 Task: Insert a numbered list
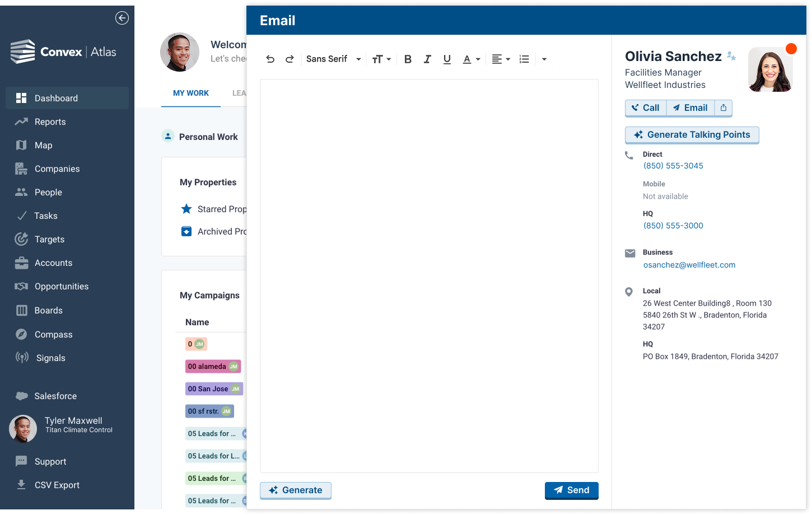(524, 59)
